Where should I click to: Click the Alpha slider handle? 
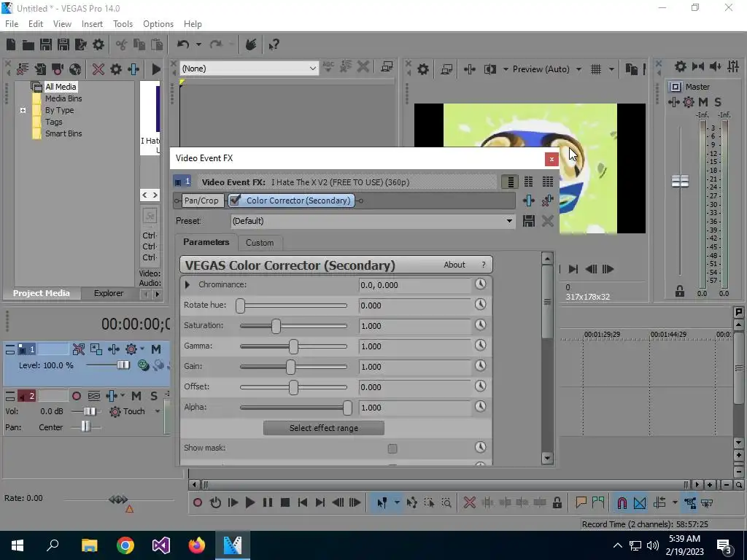click(x=347, y=408)
